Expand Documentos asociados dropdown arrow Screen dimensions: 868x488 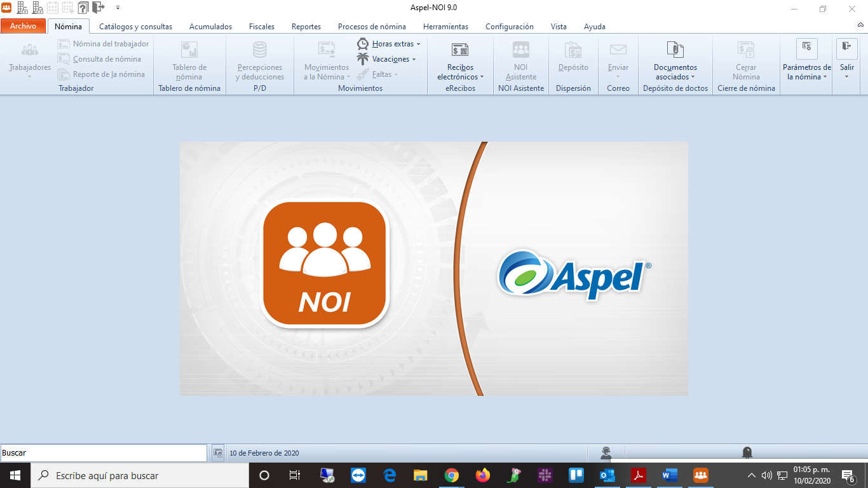pyautogui.click(x=693, y=77)
